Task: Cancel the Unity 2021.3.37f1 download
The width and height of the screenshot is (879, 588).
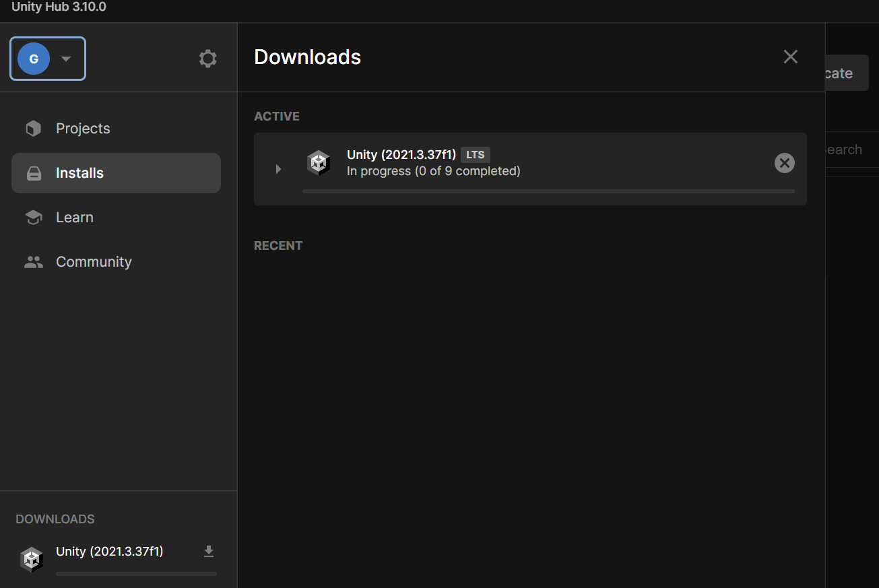Action: 785,163
